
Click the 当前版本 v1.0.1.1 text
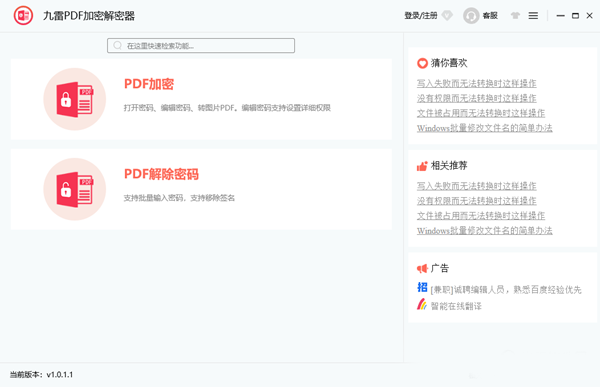coord(41,375)
